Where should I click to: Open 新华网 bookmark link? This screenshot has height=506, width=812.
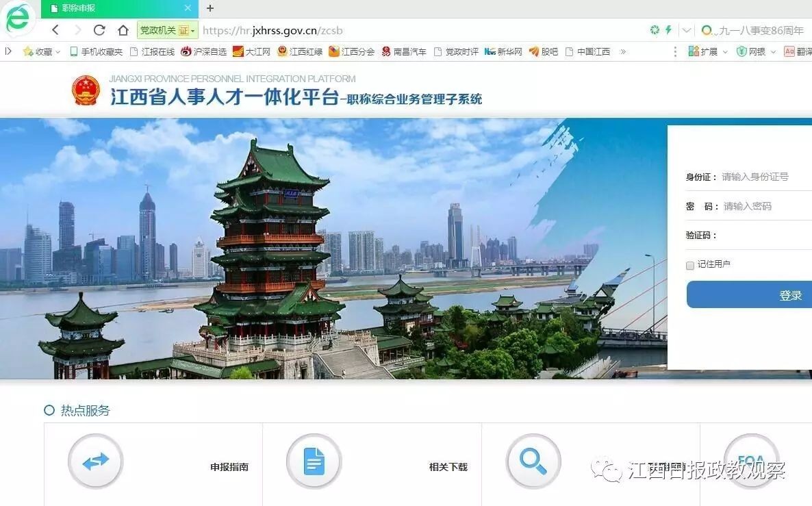(503, 51)
